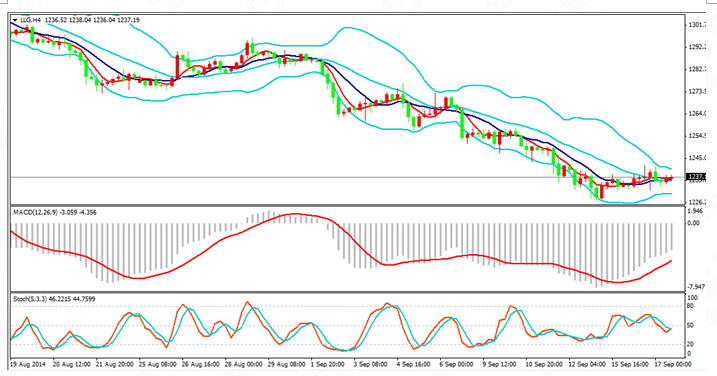Click the 29 Aug 08:00 time label
Viewport: 717px width, 376px height.
click(x=287, y=365)
